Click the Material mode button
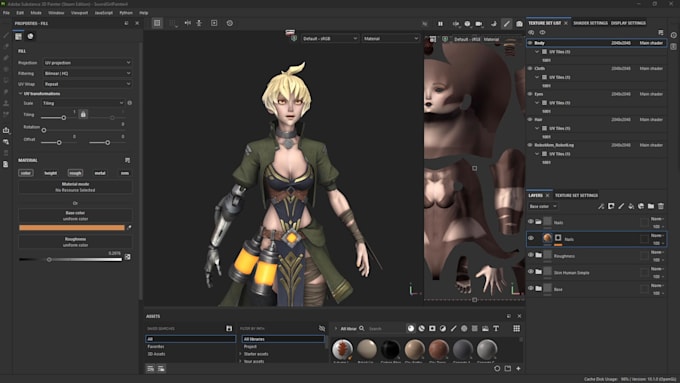Viewport: 680px width, 383px height. (x=75, y=187)
